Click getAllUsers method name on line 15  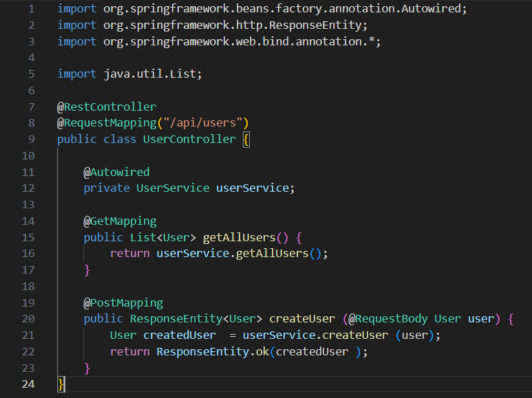coord(239,237)
